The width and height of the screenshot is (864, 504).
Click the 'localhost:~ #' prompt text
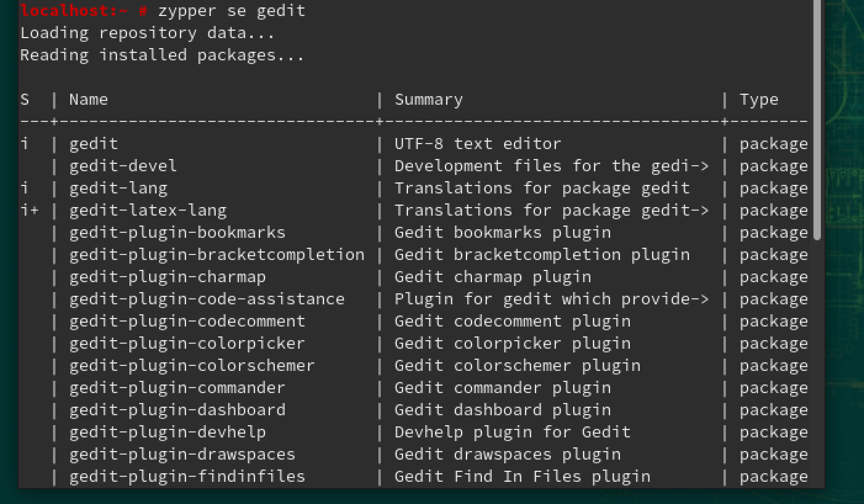click(83, 10)
